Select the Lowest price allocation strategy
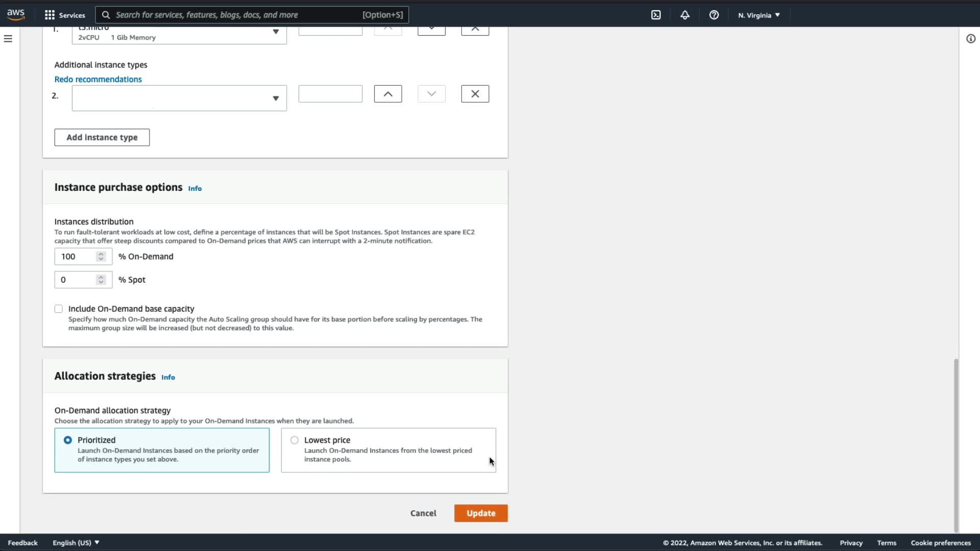 pos(295,440)
